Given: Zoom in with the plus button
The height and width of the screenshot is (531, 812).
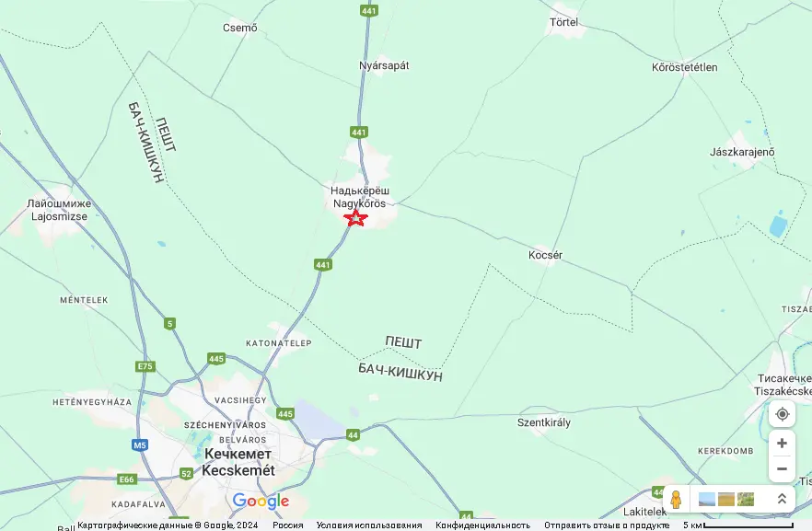Looking at the screenshot, I should click(x=782, y=443).
